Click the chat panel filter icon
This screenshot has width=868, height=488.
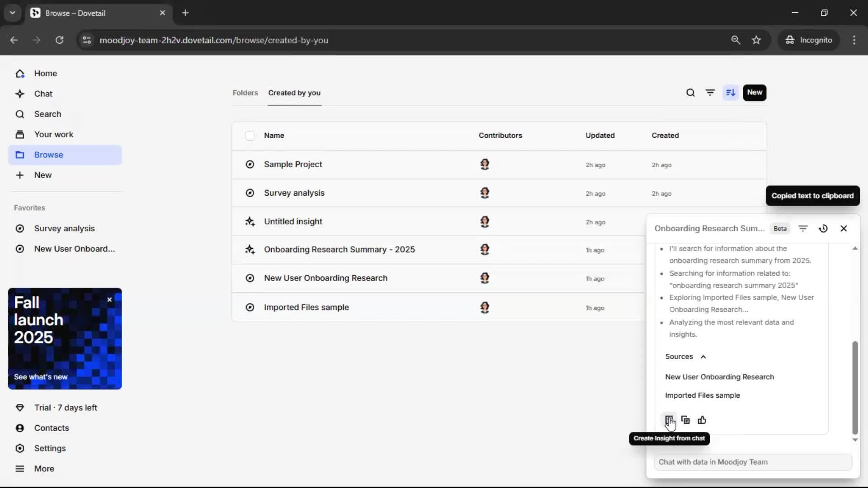pyautogui.click(x=803, y=229)
